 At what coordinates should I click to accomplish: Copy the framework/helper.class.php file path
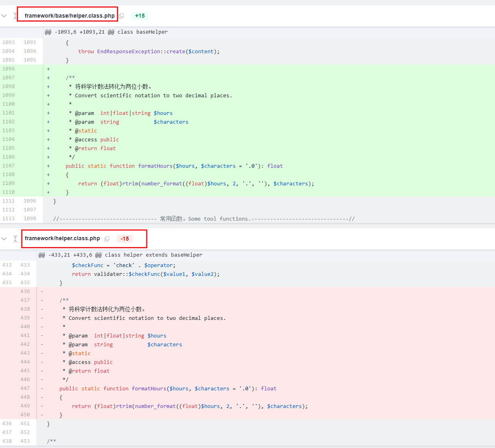[x=107, y=239]
